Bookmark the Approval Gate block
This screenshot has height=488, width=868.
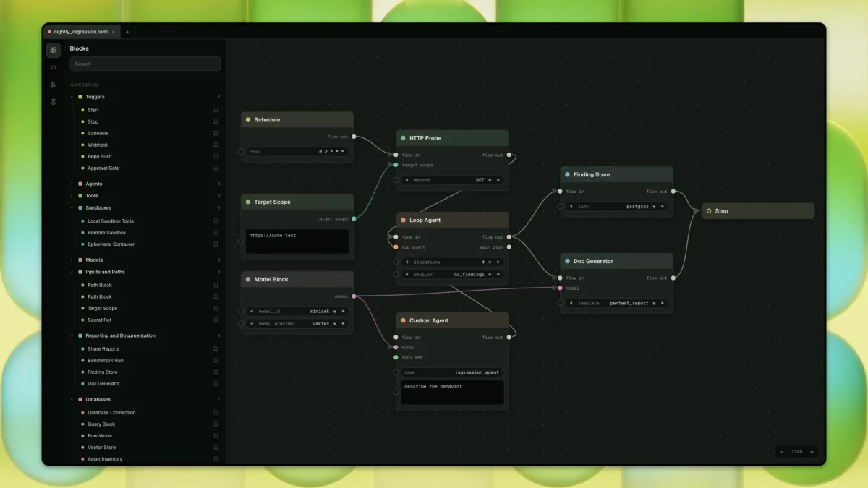click(x=216, y=168)
